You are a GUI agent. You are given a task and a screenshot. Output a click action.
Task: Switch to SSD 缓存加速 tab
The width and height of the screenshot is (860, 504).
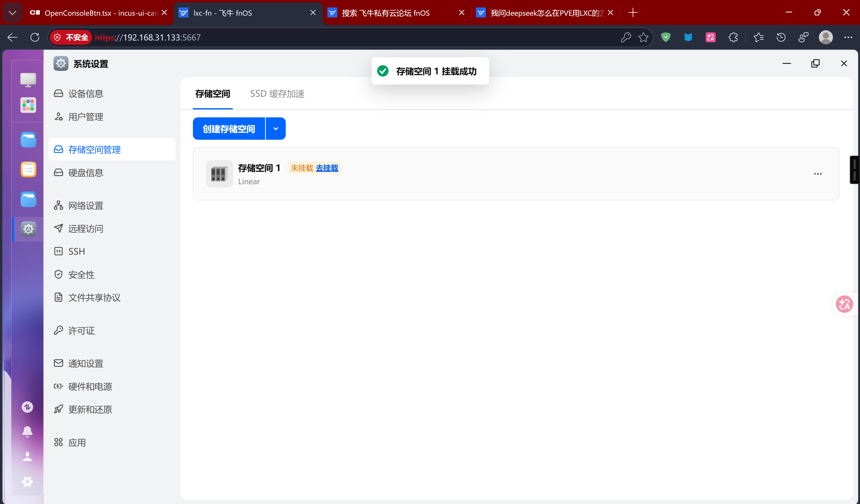click(x=277, y=94)
